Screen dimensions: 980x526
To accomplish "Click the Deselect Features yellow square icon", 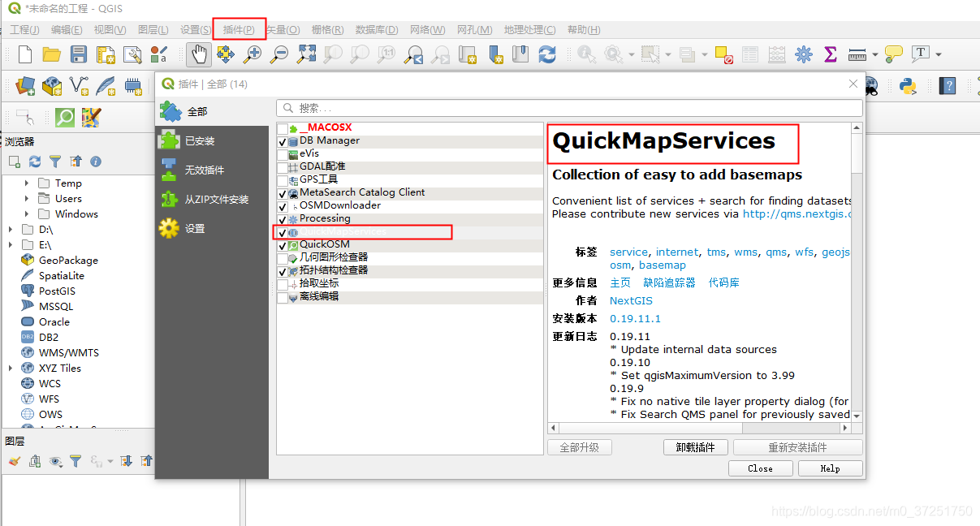I will (723, 54).
